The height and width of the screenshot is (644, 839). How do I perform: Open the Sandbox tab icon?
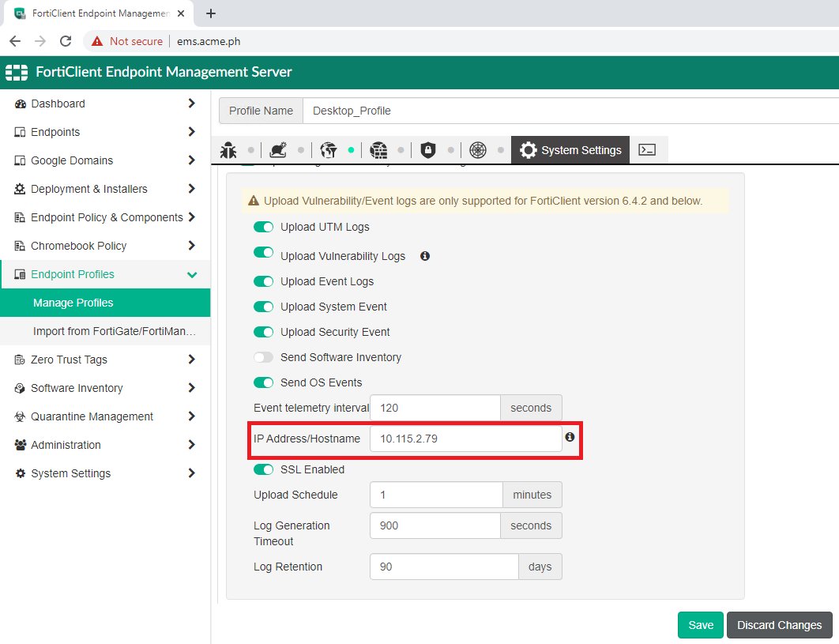point(277,150)
